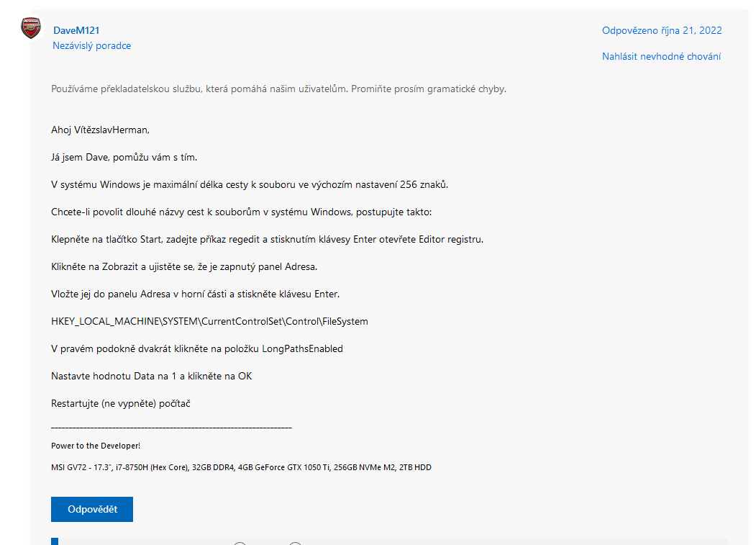This screenshot has height=545, width=756.
Task: Click the "Odpovězeno října 21, 2022" timestamp
Action: click(662, 30)
